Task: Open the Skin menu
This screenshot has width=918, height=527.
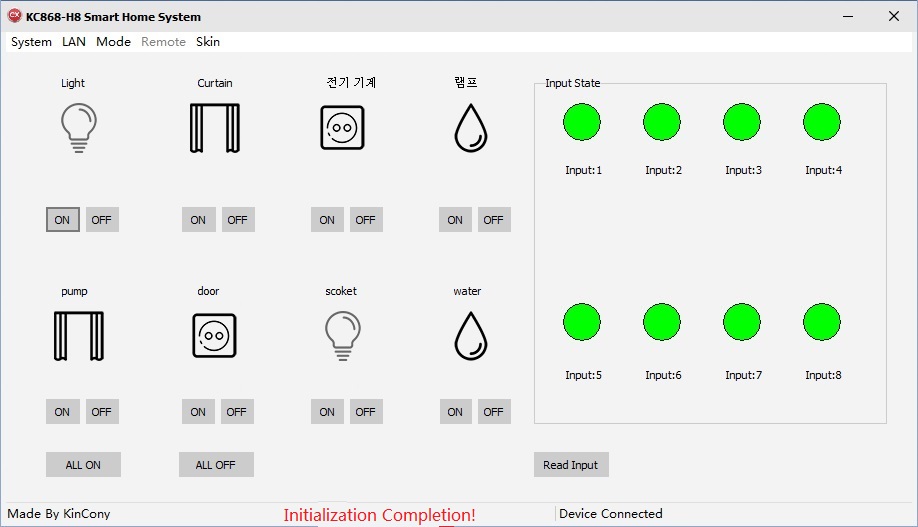Action: pyautogui.click(x=208, y=42)
